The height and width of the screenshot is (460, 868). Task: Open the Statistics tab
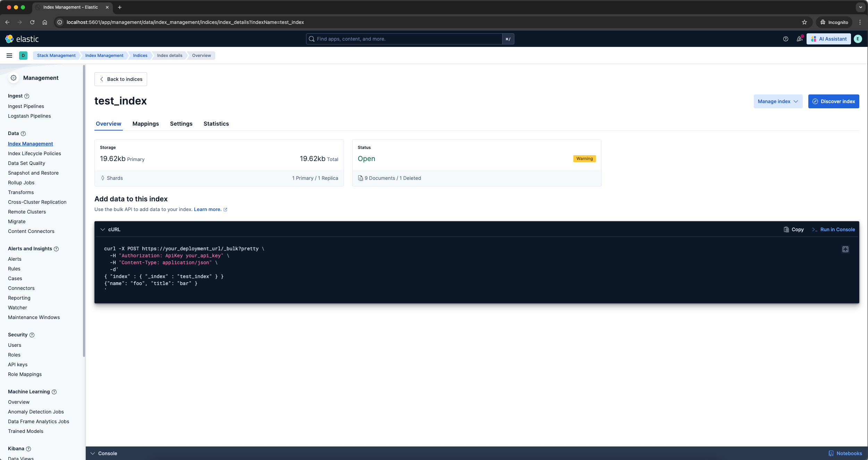coord(216,124)
